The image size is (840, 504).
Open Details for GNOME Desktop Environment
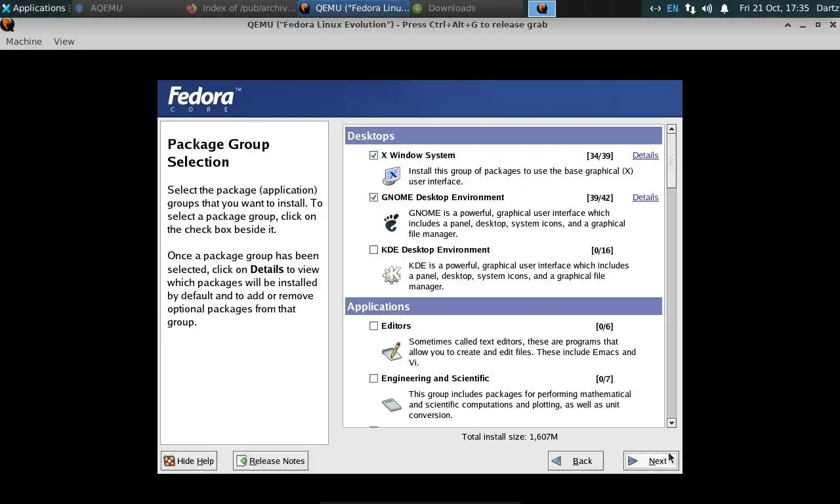pyautogui.click(x=645, y=198)
